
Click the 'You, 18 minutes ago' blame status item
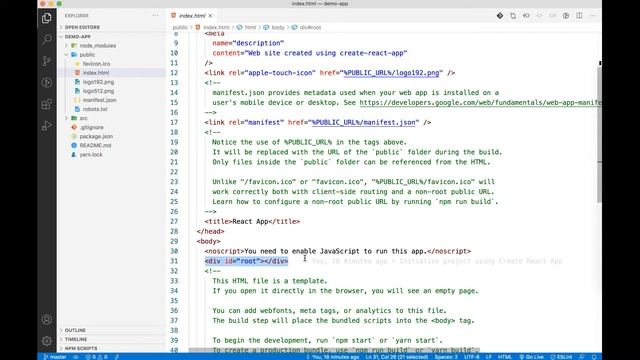(332, 357)
